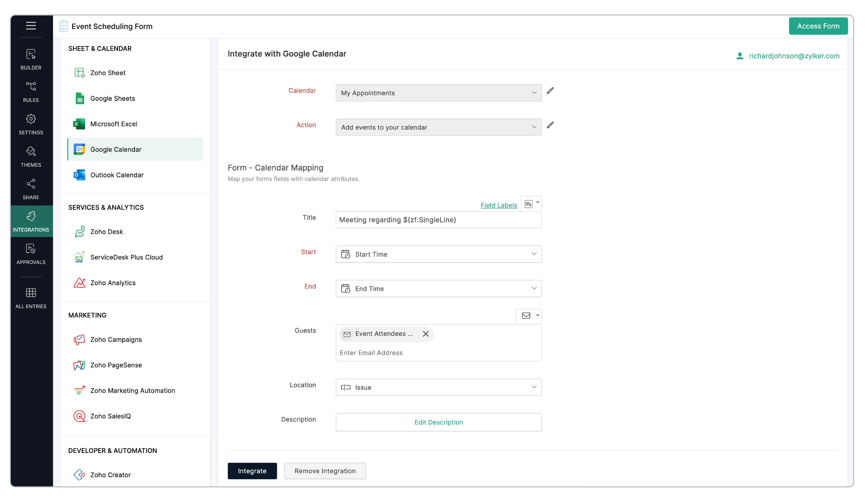The image size is (868, 503).
Task: Open the Integrations panel in the sidebar
Action: [x=31, y=221]
